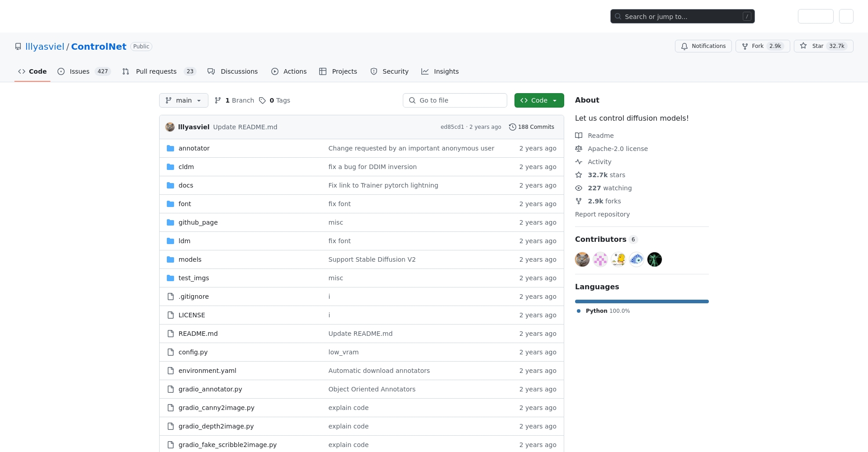Click the forks icon in About
Screen dimensions: 868x452
pyautogui.click(x=579, y=201)
